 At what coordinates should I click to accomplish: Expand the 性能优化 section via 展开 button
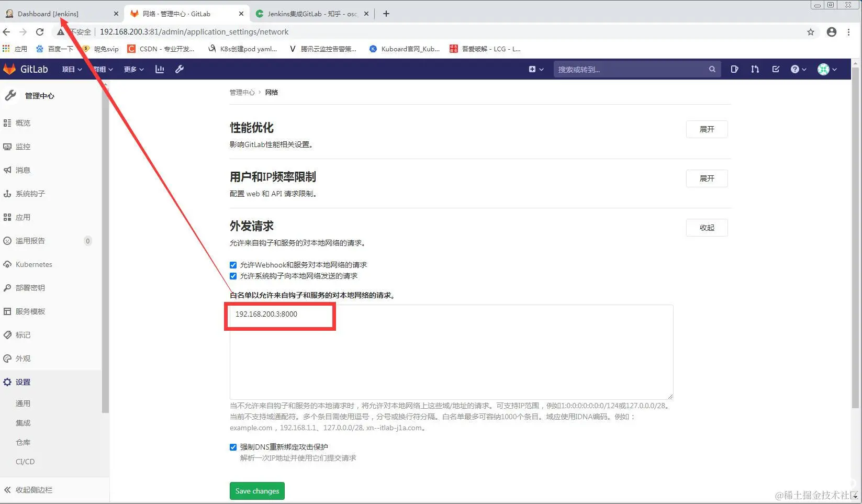click(707, 129)
